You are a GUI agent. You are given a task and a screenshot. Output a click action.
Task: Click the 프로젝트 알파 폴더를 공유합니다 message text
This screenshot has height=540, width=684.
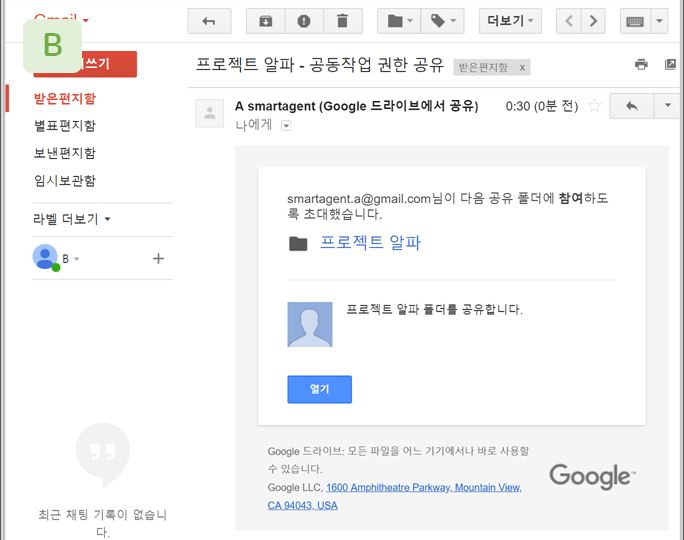[434, 309]
